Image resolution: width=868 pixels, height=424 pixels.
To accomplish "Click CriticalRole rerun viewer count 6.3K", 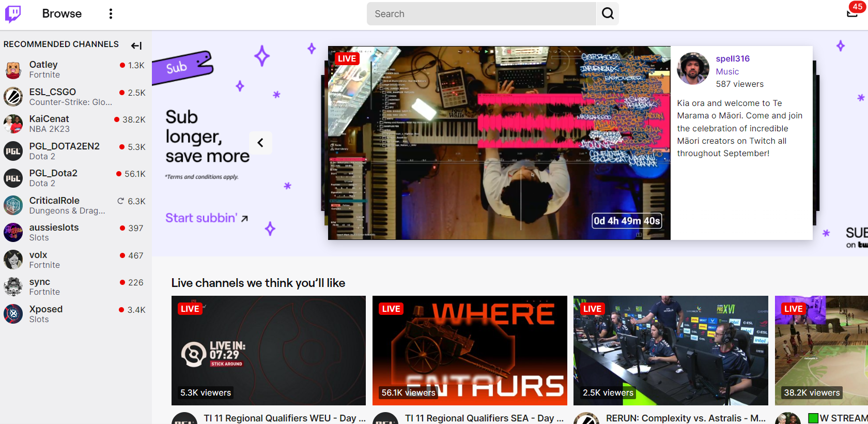I will coord(132,201).
